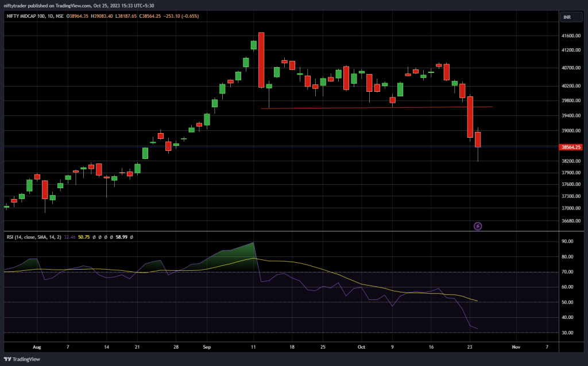Click the 70.00 RSI axis label

coord(567,272)
